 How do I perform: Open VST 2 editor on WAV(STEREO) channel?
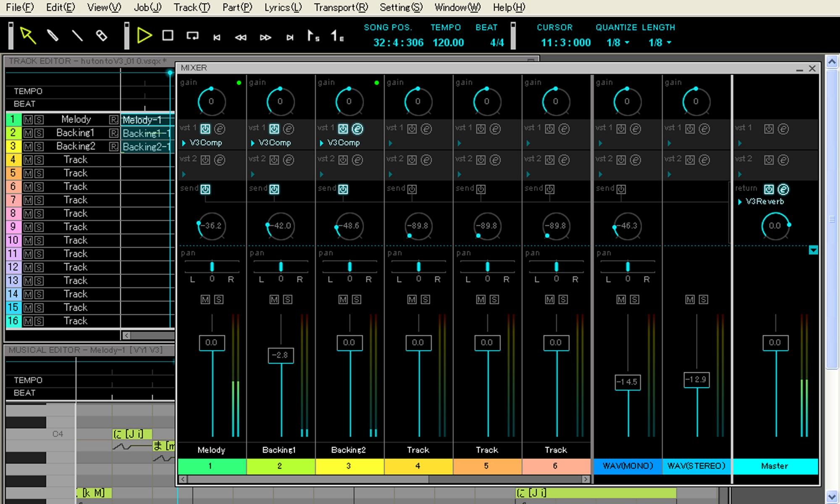click(704, 160)
